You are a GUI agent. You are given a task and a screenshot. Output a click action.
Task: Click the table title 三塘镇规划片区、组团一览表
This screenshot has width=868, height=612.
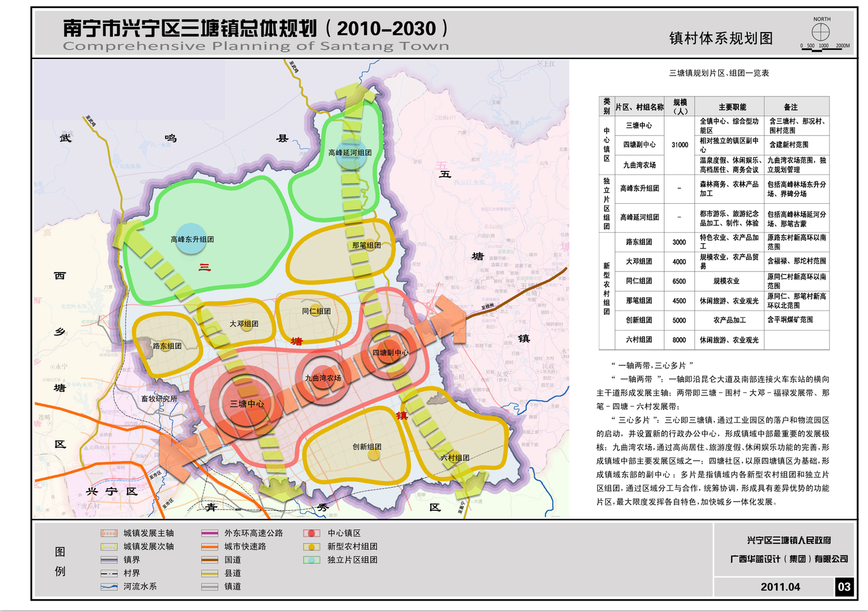coord(719,73)
